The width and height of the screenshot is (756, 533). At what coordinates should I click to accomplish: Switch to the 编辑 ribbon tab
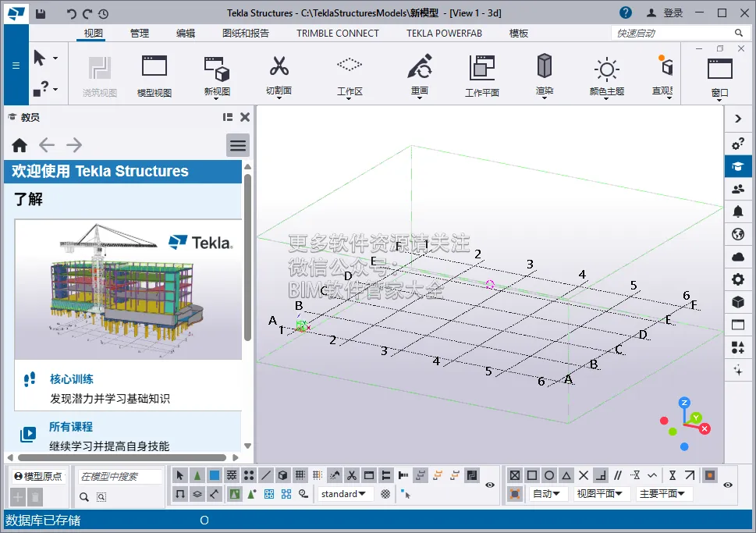pos(186,34)
